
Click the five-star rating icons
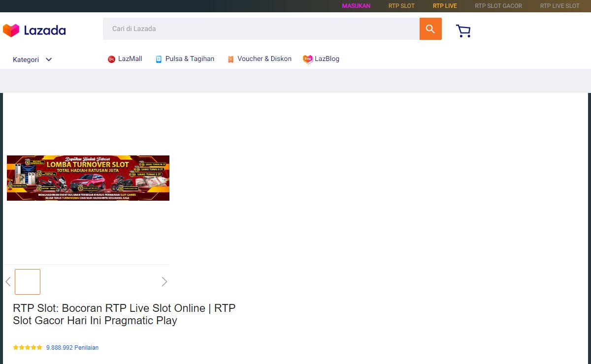(x=28, y=347)
